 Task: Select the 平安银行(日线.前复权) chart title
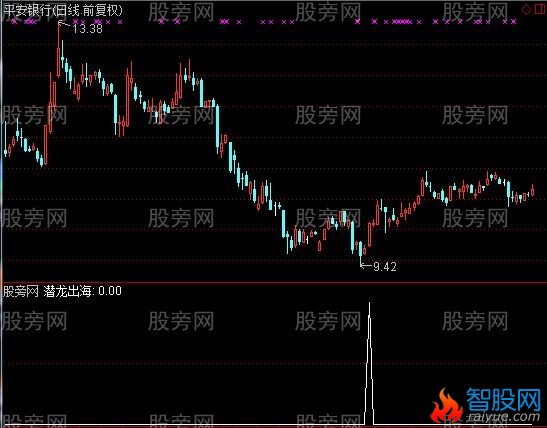(63, 10)
